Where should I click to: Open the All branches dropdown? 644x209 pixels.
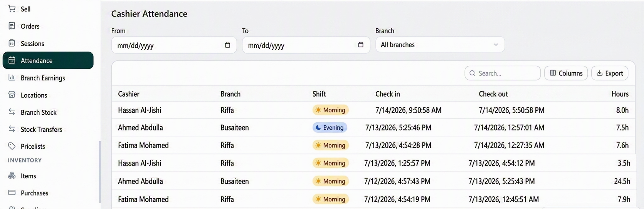440,45
